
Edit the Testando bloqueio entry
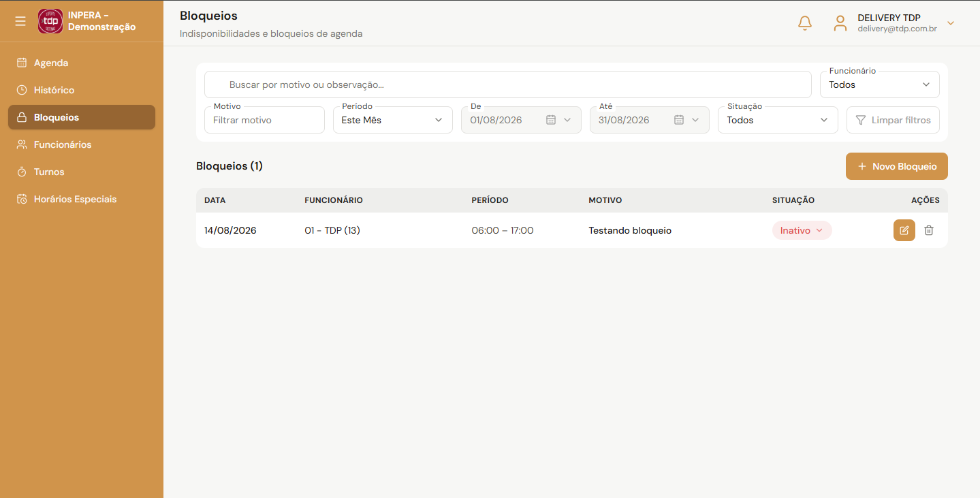pos(904,230)
